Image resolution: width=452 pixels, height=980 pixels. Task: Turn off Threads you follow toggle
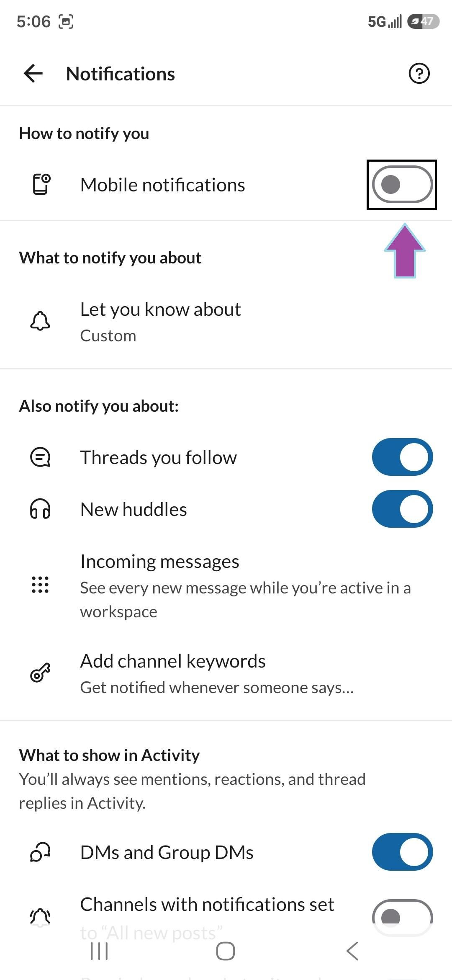402,457
